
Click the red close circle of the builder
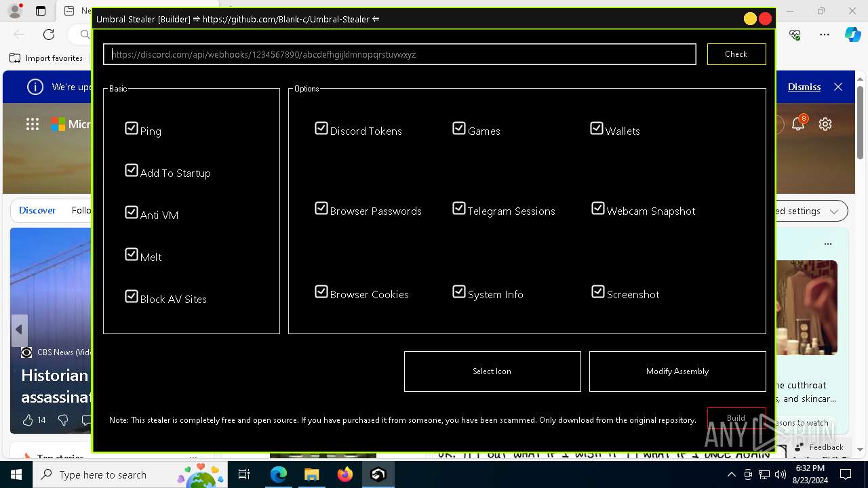(x=766, y=19)
